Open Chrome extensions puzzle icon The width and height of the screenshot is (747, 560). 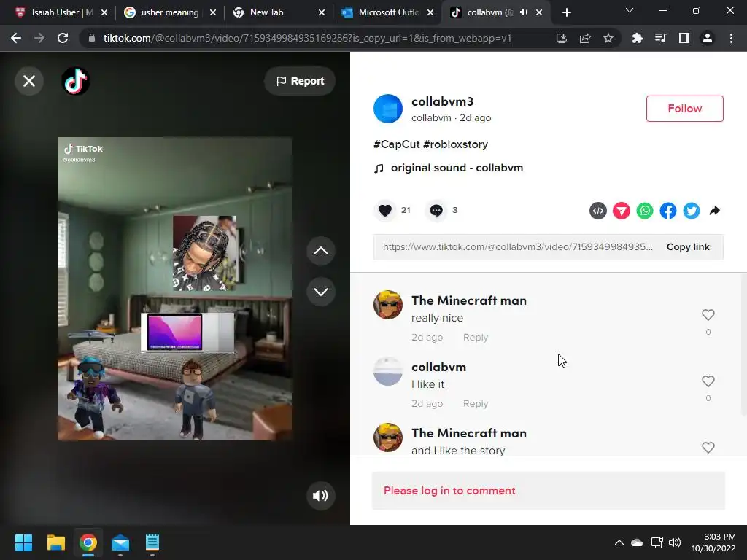(x=638, y=38)
